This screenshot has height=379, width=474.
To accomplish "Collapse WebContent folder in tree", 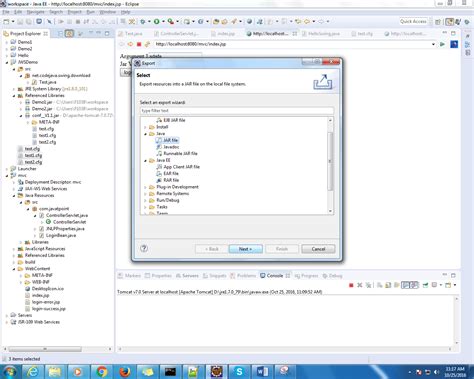I will pos(14,269).
